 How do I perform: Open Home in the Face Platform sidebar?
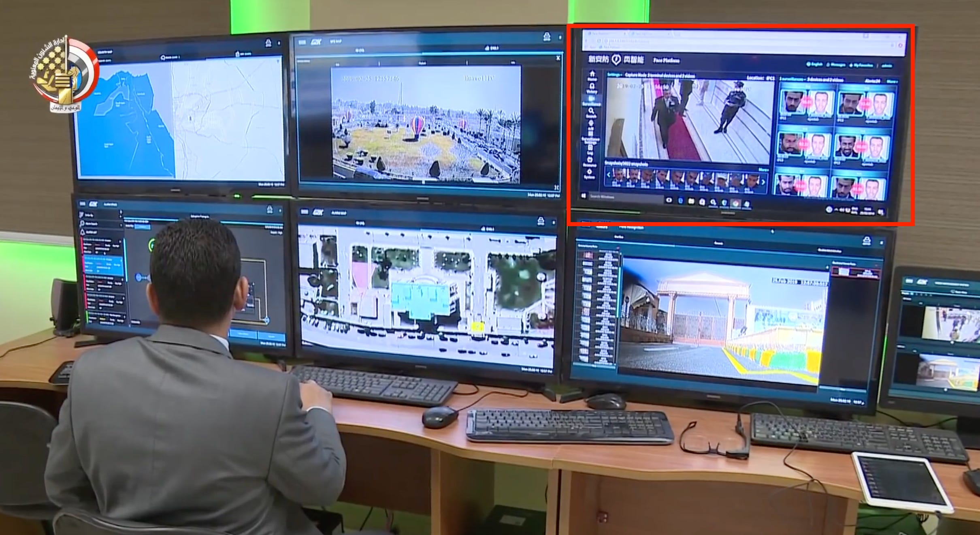(592, 75)
